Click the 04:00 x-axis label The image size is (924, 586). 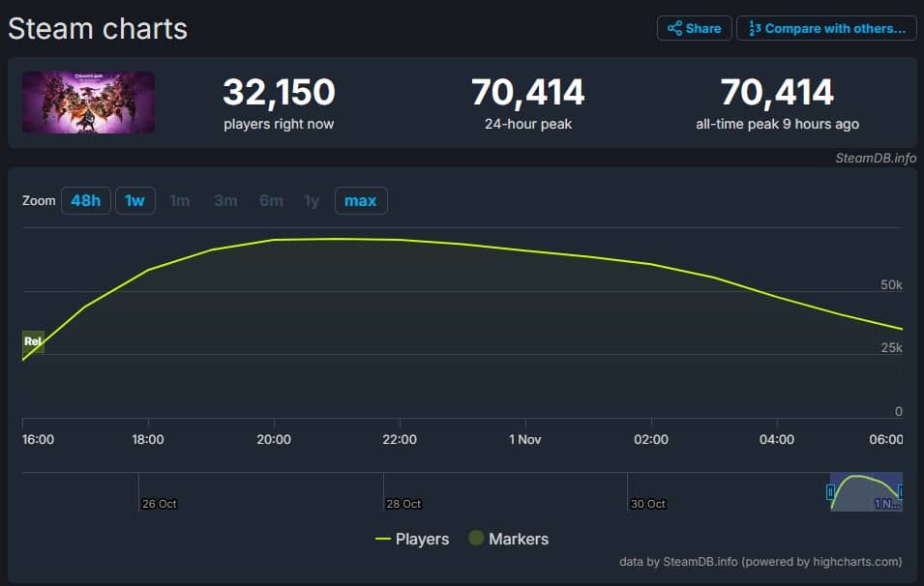click(x=777, y=439)
